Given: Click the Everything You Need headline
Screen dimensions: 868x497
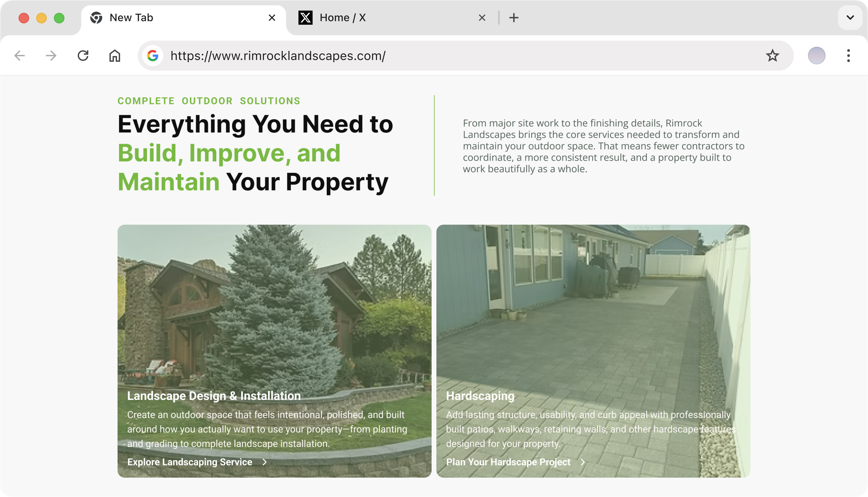Looking at the screenshot, I should point(255,153).
